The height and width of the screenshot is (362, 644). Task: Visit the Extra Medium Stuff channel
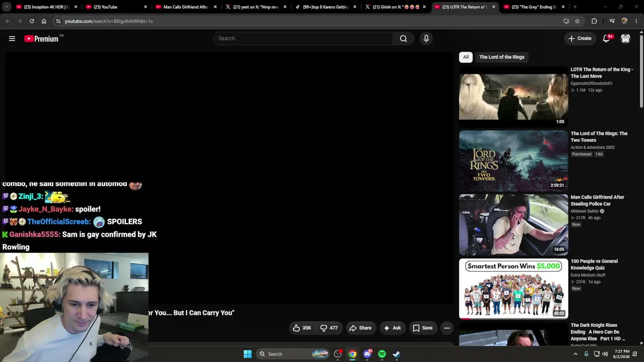[588, 275]
